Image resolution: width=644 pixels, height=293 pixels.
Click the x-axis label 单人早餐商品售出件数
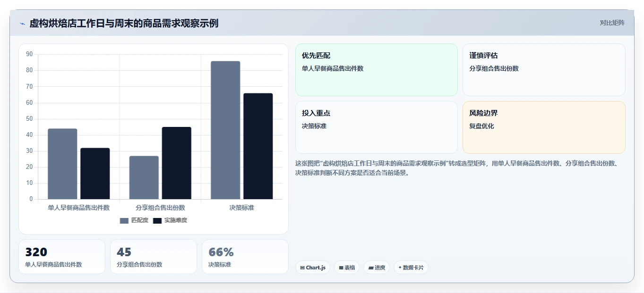point(79,208)
